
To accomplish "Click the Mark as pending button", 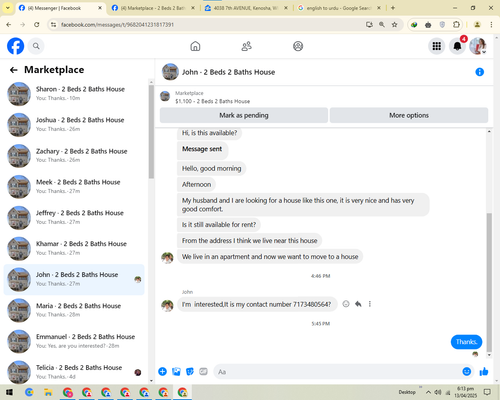I will [x=244, y=115].
